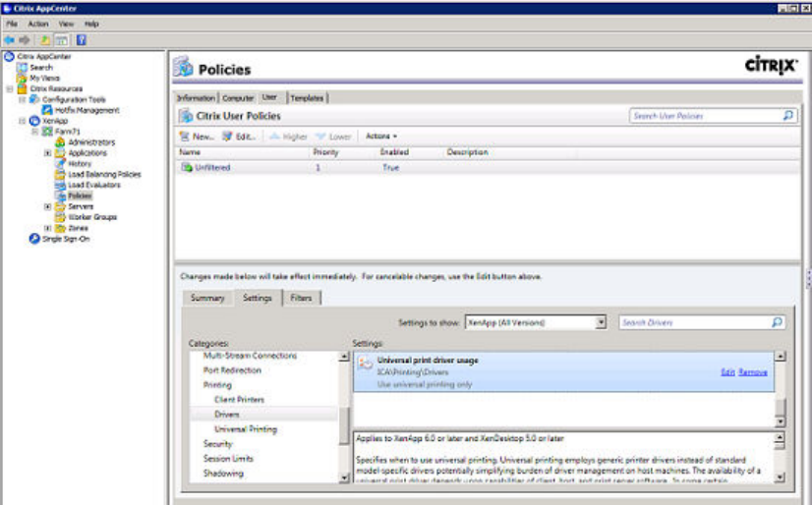Toggle the Show/Hide console tree icon
The image size is (812, 505).
(x=62, y=40)
